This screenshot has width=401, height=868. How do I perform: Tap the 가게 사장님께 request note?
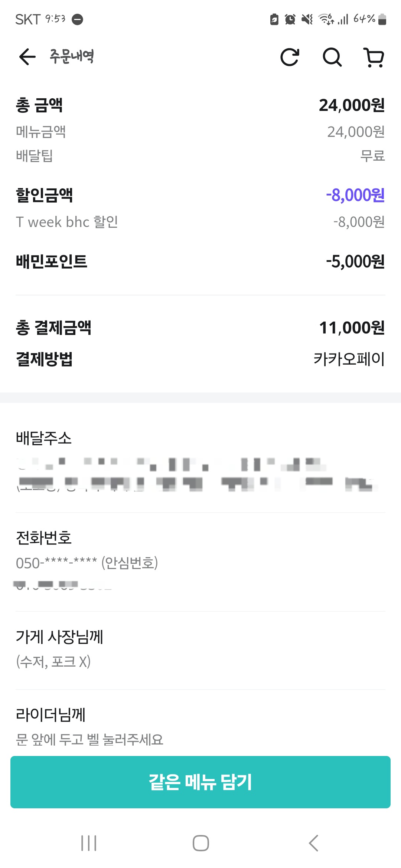(53, 661)
